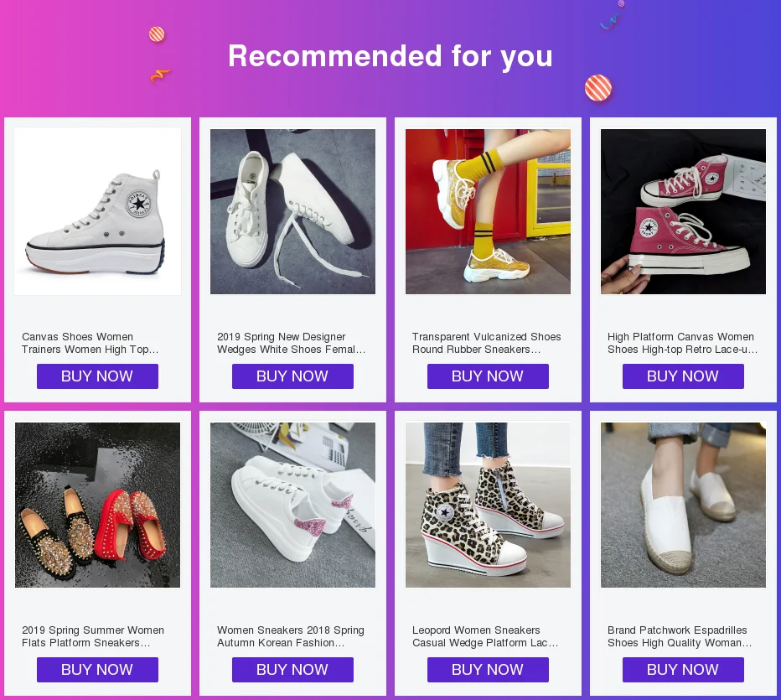Buy the Transparent Vulcanized Shoes now
Image resolution: width=781 pixels, height=700 pixels.
click(x=488, y=376)
